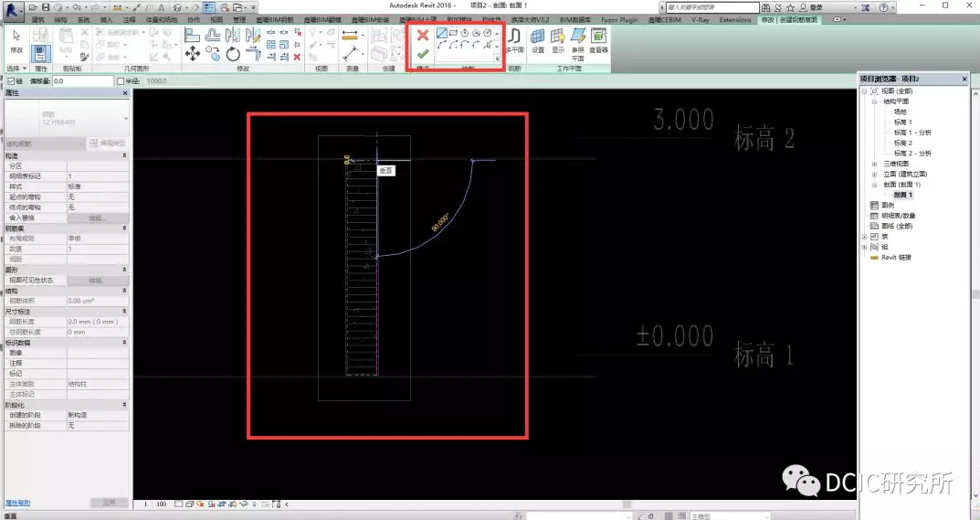Viewport: 980px width, 520px height.
Task: Select Level 1 in the Project Browser
Action: [x=902, y=122]
